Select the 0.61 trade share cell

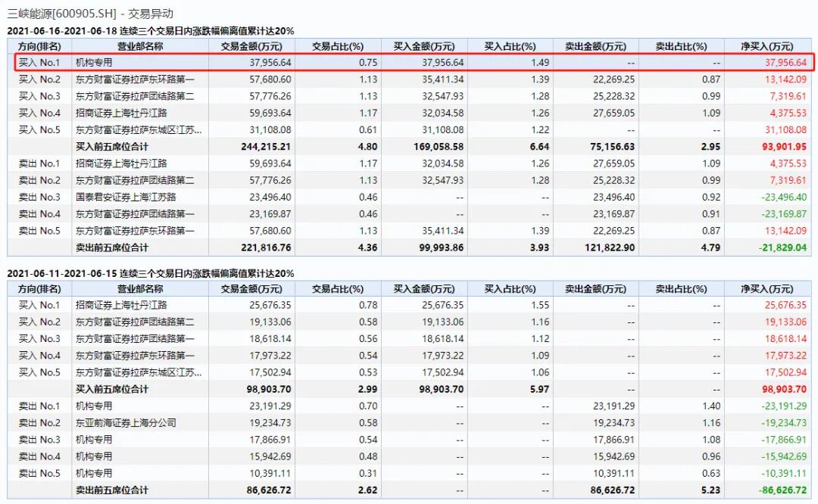click(x=368, y=129)
